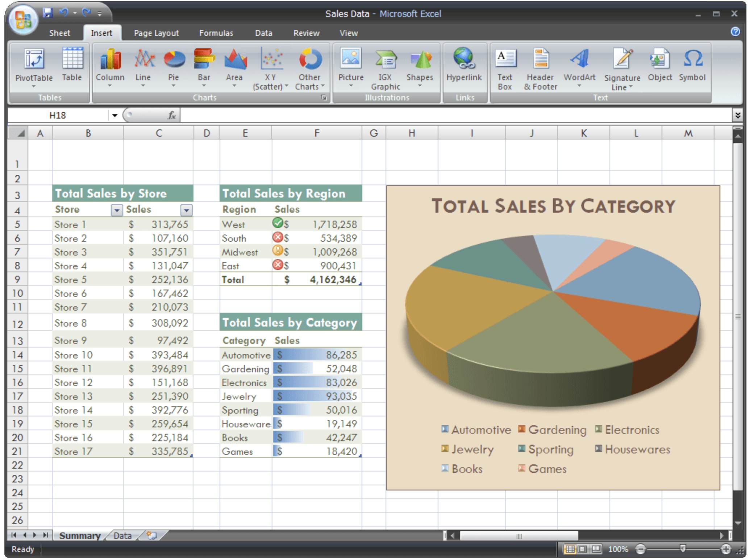The image size is (750, 560).
Task: Insert an XY Scatter chart
Action: (x=270, y=69)
